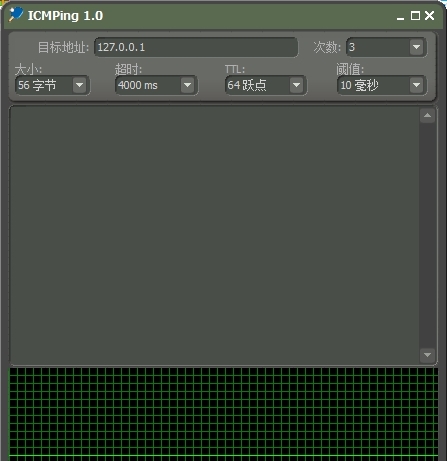Open the 次数 dropdown arrow
This screenshot has height=461, width=447.
point(416,47)
